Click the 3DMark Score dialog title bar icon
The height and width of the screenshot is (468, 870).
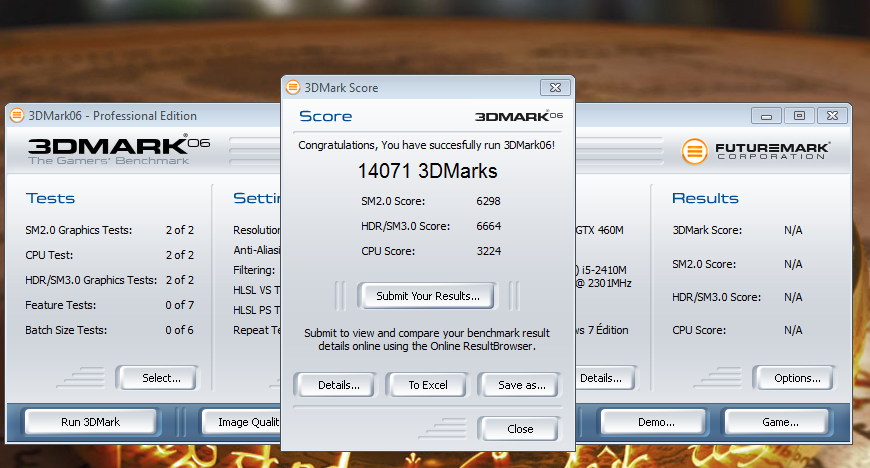click(293, 87)
